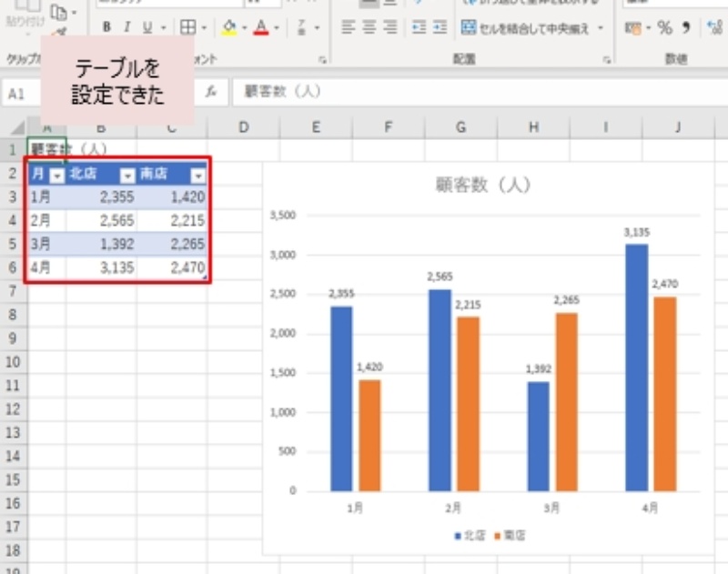This screenshot has width=728, height=574.
Task: Click the formula bar showing 顧客数（人）
Action: click(455, 92)
